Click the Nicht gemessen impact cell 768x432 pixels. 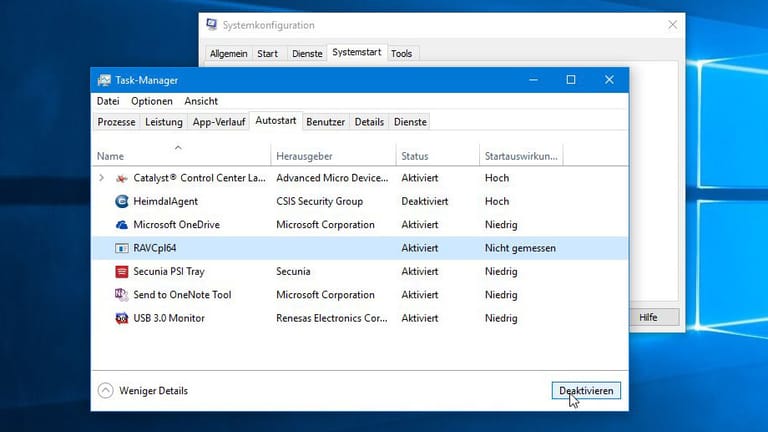coord(520,248)
